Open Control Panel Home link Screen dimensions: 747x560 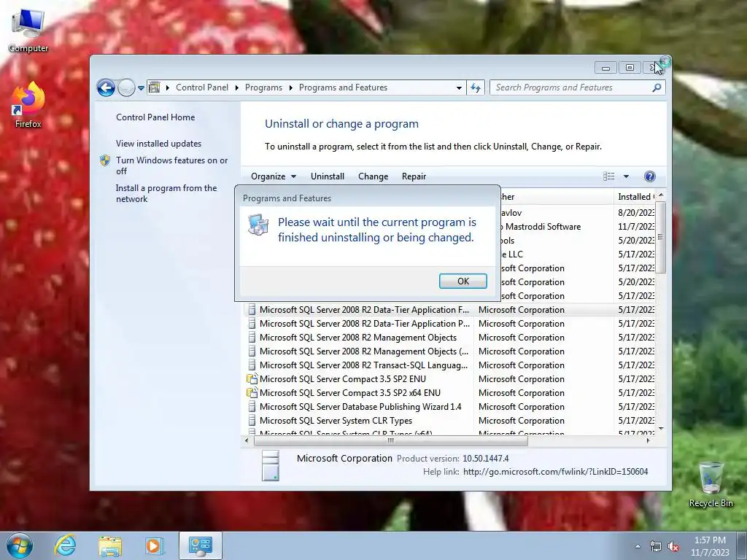(155, 117)
